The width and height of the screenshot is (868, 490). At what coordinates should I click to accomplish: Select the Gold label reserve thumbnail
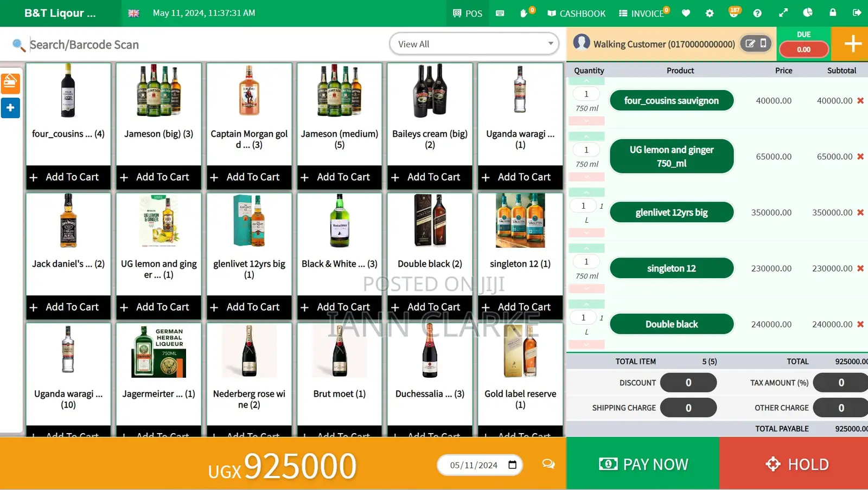(520, 351)
